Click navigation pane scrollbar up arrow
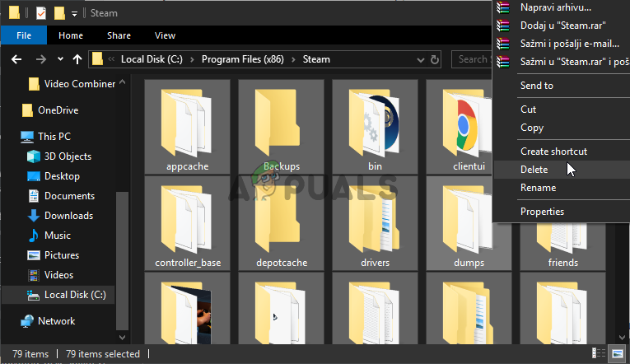 pyautogui.click(x=123, y=82)
